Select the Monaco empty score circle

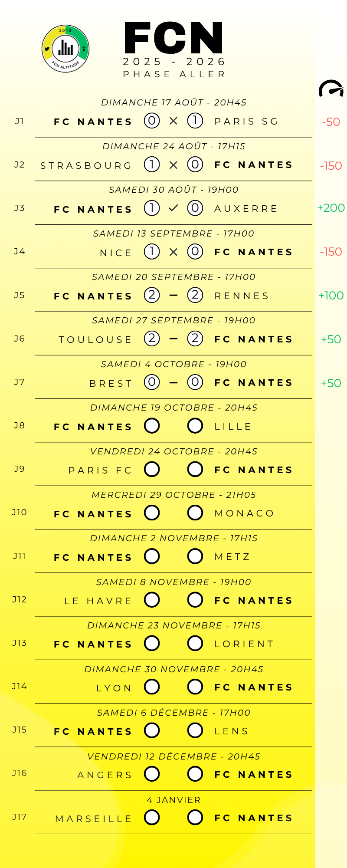click(195, 513)
